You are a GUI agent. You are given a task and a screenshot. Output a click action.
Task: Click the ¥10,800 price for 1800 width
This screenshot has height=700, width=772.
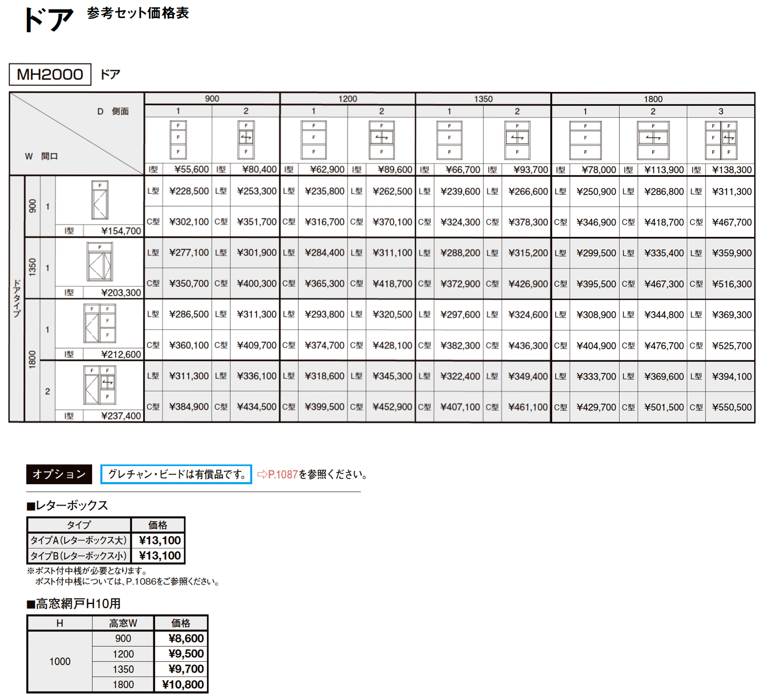[181, 684]
